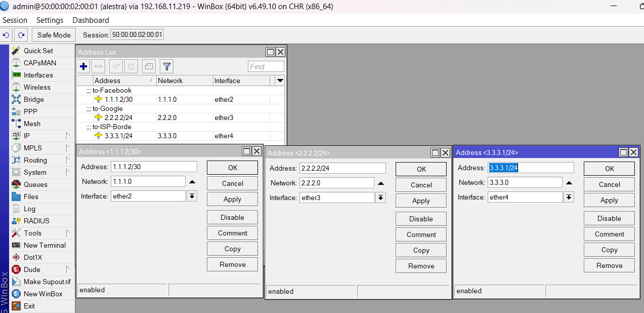
Task: Click Remove in Address 3.3.3.1/24 dialog
Action: [x=609, y=265]
